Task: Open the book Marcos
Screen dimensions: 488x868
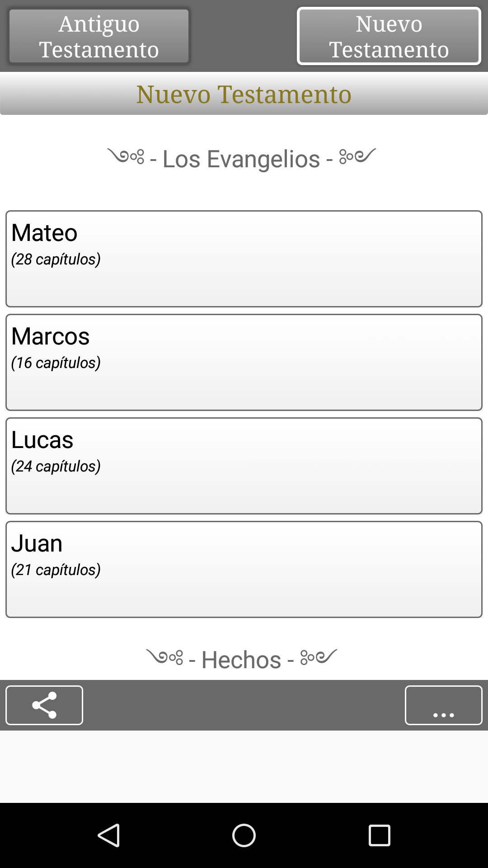Action: click(244, 362)
